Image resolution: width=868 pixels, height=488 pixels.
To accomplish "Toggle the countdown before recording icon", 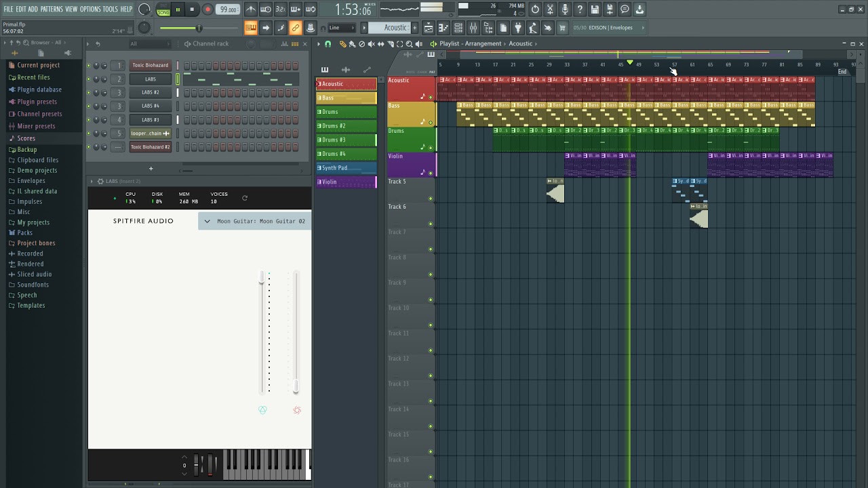I will click(x=281, y=9).
